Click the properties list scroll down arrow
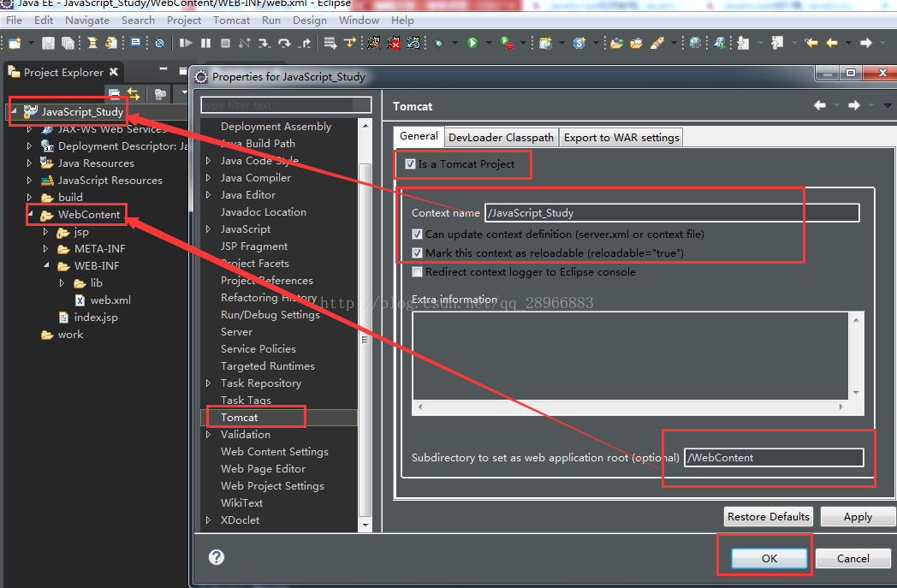Screen dimensions: 897x588 365,525
